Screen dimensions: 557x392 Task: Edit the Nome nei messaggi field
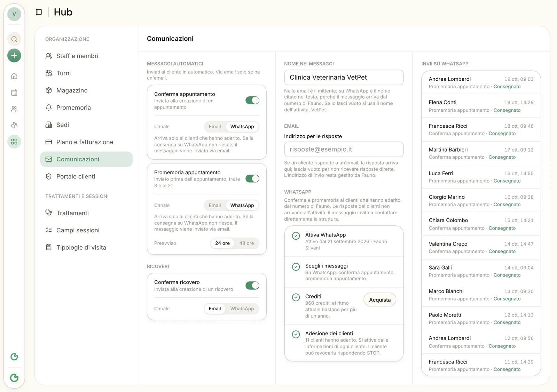pyautogui.click(x=344, y=78)
